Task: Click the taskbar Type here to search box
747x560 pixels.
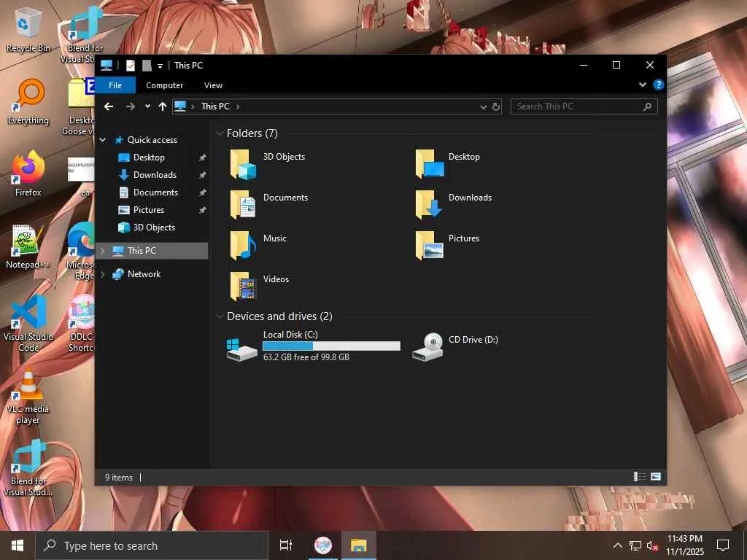Action: pyautogui.click(x=152, y=545)
